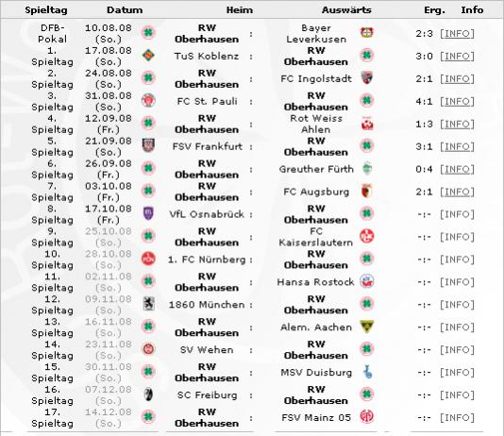This screenshot has width=504, height=436.
Task: Click the Datum column header
Action: 125,10
